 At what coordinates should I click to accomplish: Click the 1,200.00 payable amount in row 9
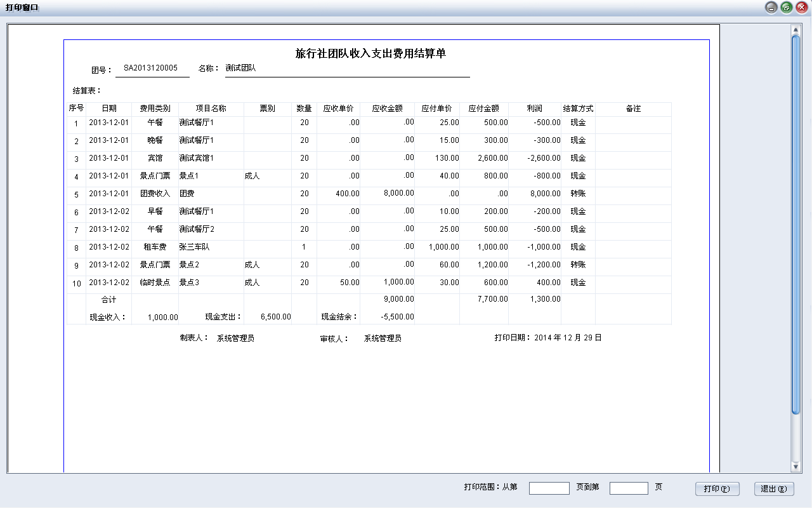(x=492, y=265)
